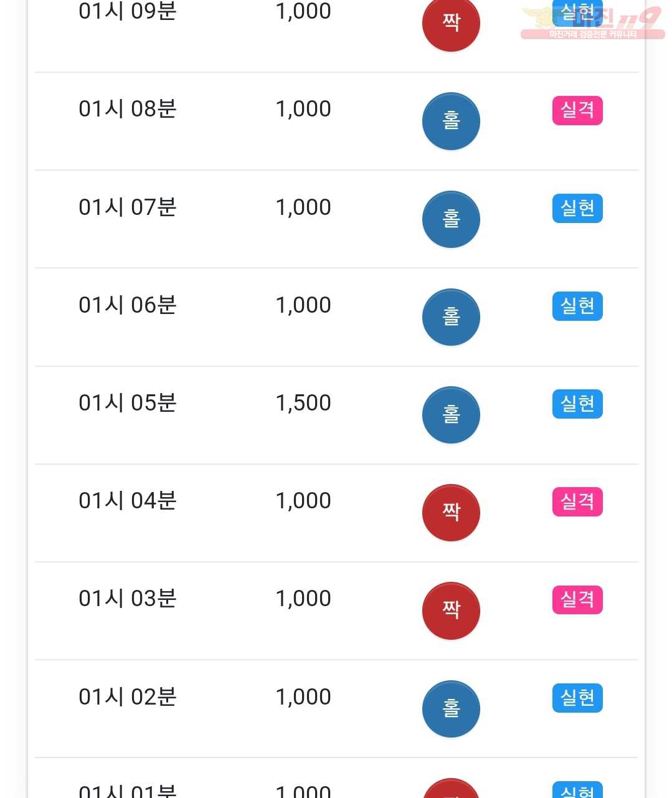Click the pink 실격 badge for 01시 08분
Screen dimensions: 672x798
coord(577,110)
